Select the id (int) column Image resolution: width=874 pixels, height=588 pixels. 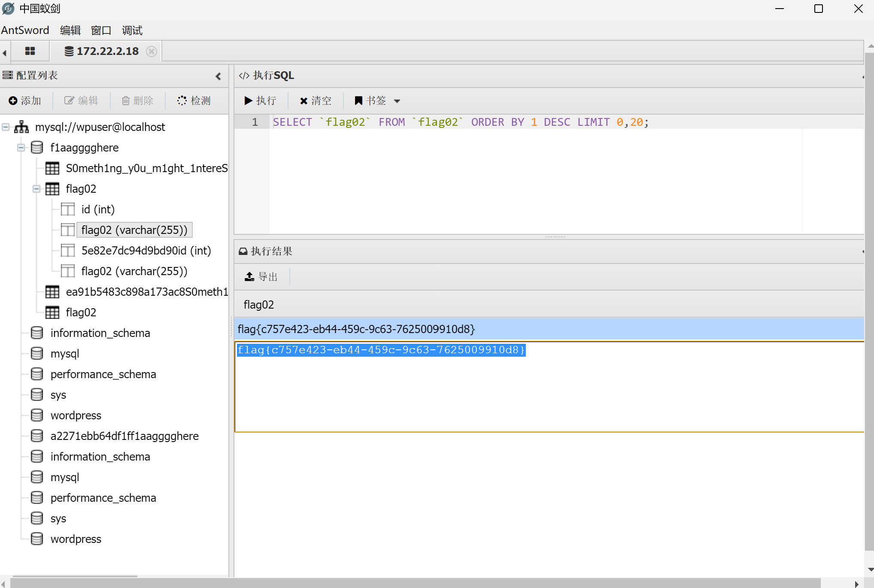[98, 209]
